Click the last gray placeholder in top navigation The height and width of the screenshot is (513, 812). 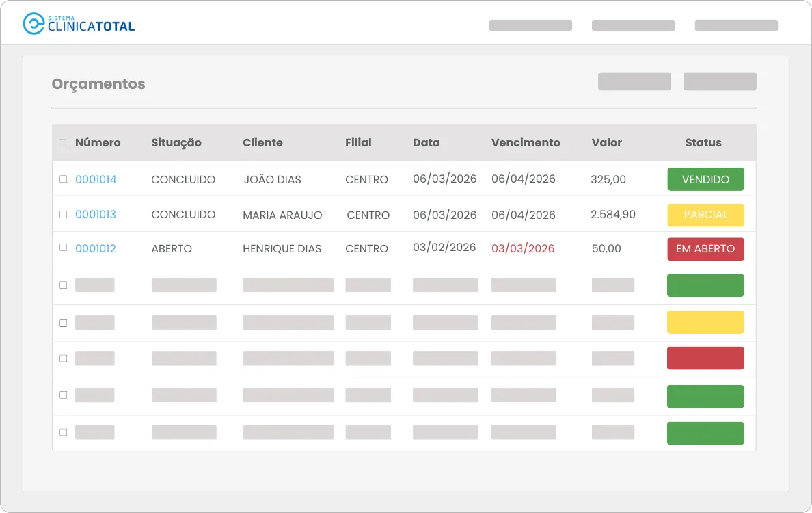coord(736,25)
